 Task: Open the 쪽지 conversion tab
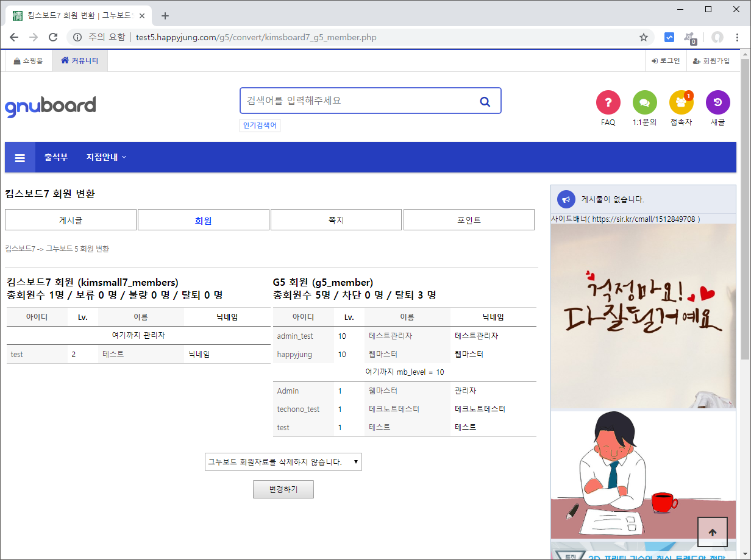(336, 220)
